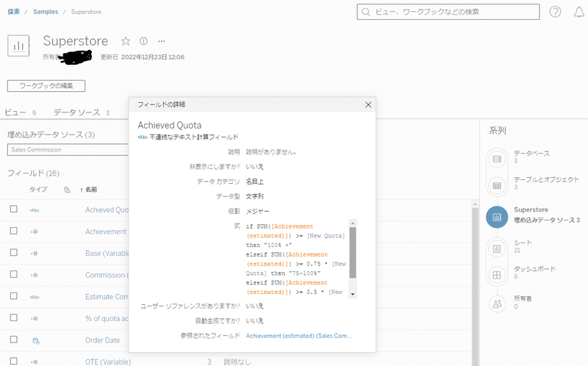588x366 pixels.
Task: Check the Commission row checkbox
Action: tap(14, 274)
